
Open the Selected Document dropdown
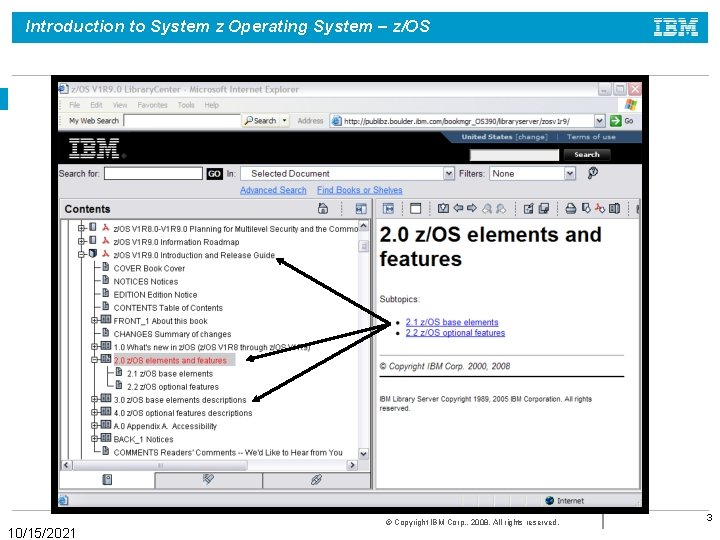tap(347, 174)
